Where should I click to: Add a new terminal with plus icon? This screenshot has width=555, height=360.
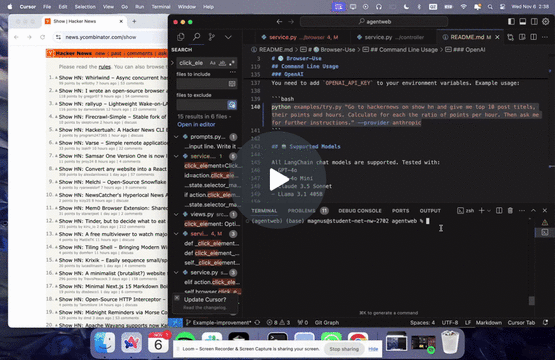[x=481, y=211]
